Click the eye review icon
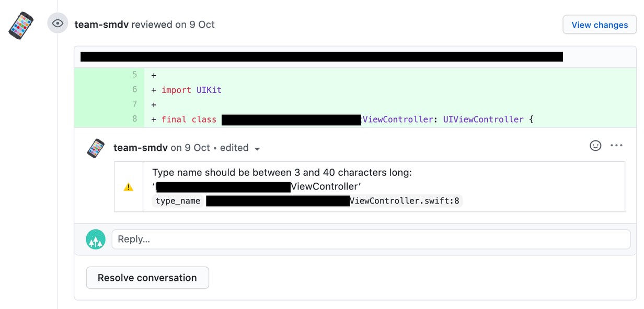644x309 pixels. click(x=57, y=23)
